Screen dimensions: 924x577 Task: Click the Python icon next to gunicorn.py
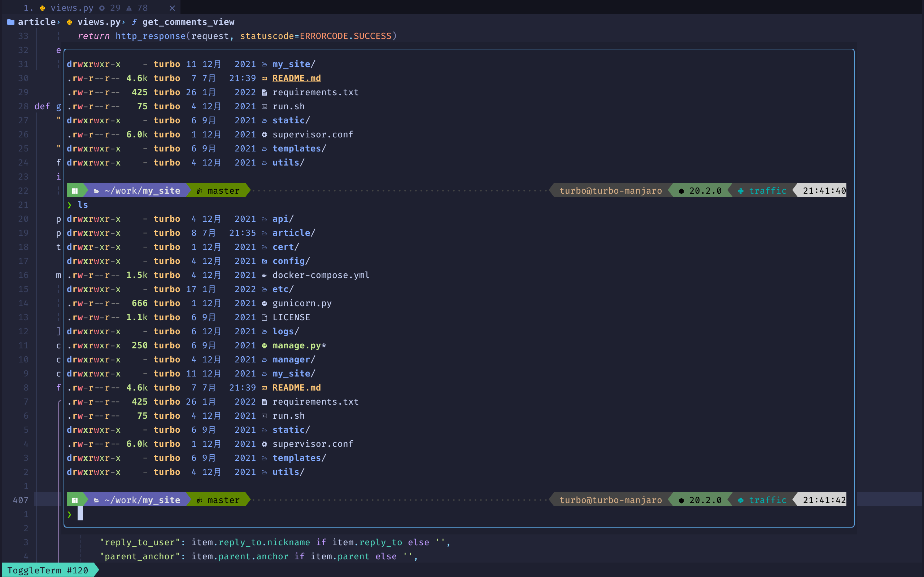[x=264, y=303]
